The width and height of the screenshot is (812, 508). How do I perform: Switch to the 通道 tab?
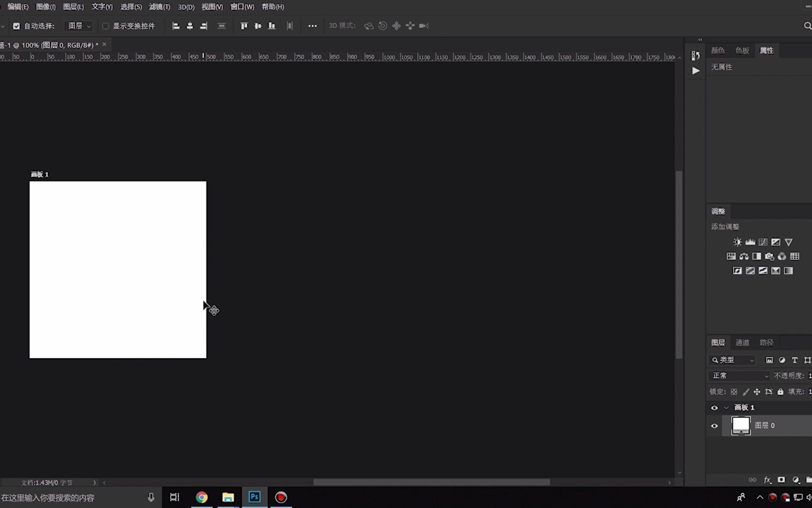point(742,342)
